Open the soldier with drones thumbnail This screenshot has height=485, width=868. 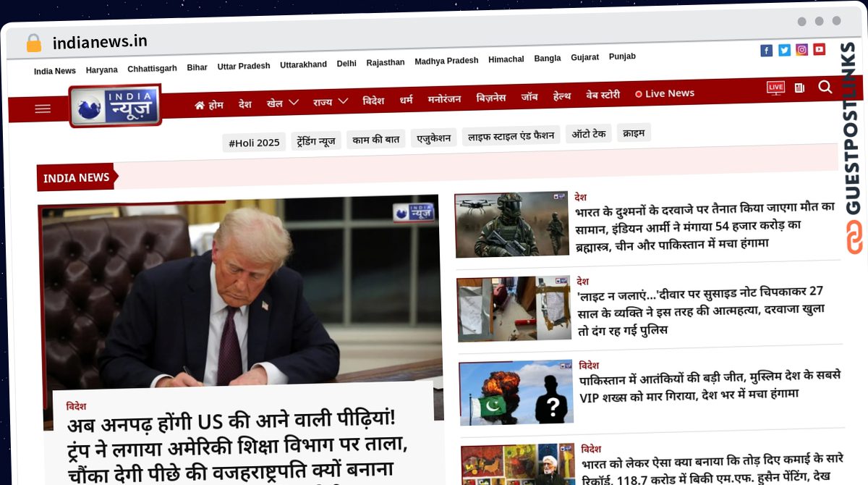click(512, 224)
